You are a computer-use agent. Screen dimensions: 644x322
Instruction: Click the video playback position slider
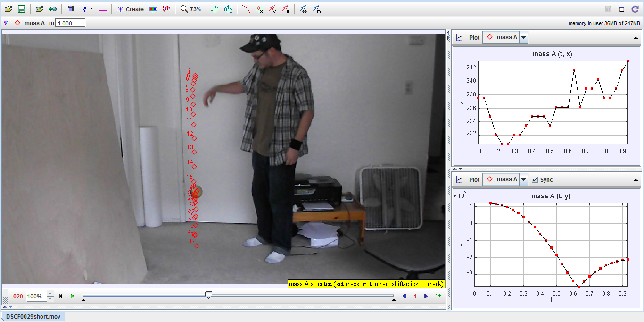click(x=209, y=294)
